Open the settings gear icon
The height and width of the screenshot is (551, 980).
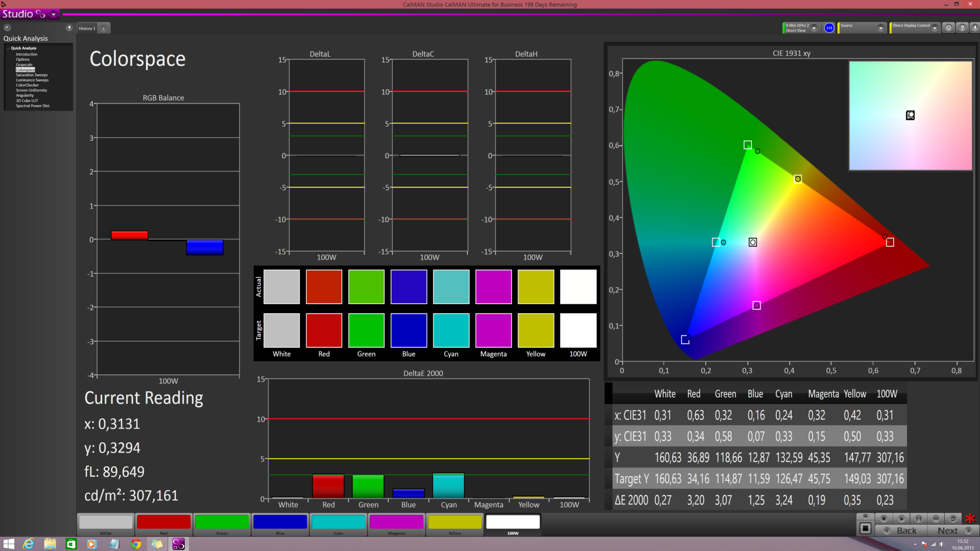(948, 28)
